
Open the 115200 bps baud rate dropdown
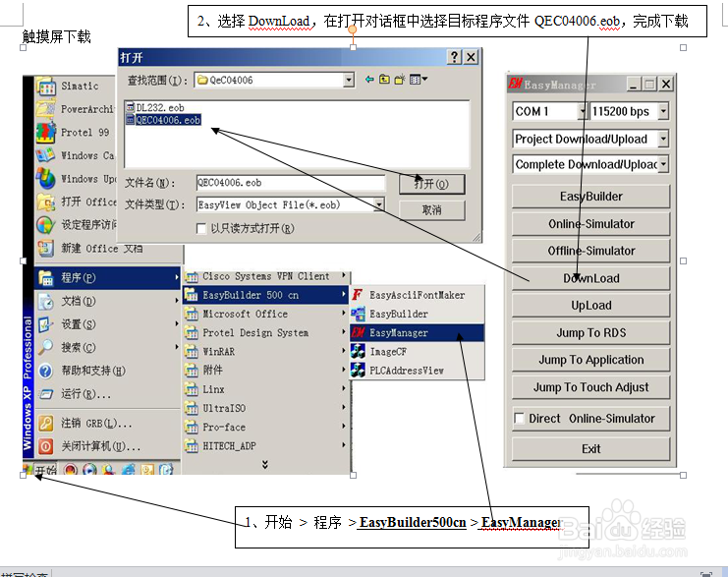pos(663,111)
